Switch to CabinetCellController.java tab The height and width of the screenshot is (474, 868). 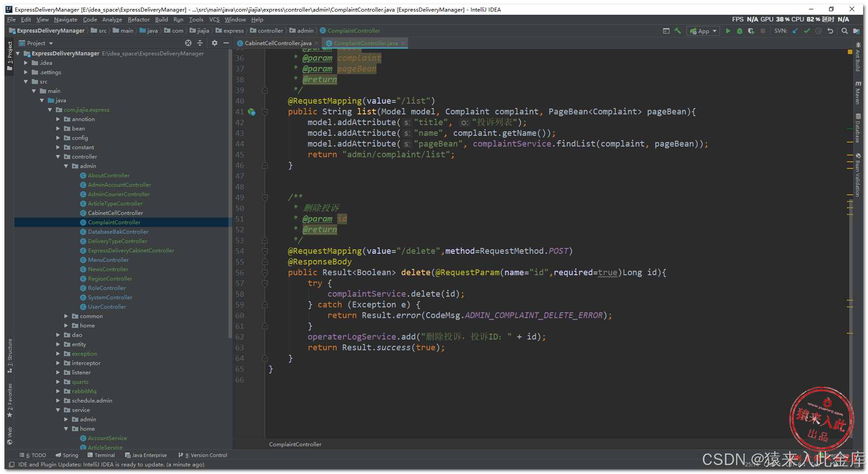[x=278, y=43]
